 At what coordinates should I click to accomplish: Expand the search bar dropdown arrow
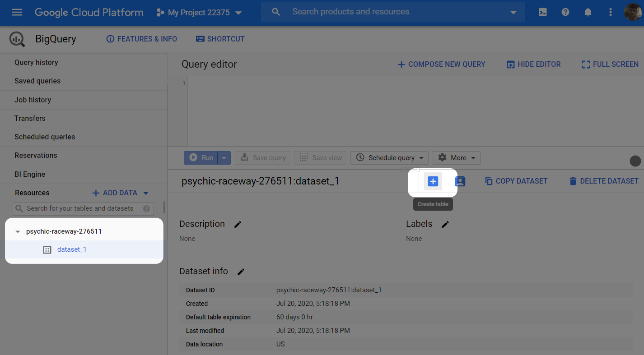click(513, 13)
